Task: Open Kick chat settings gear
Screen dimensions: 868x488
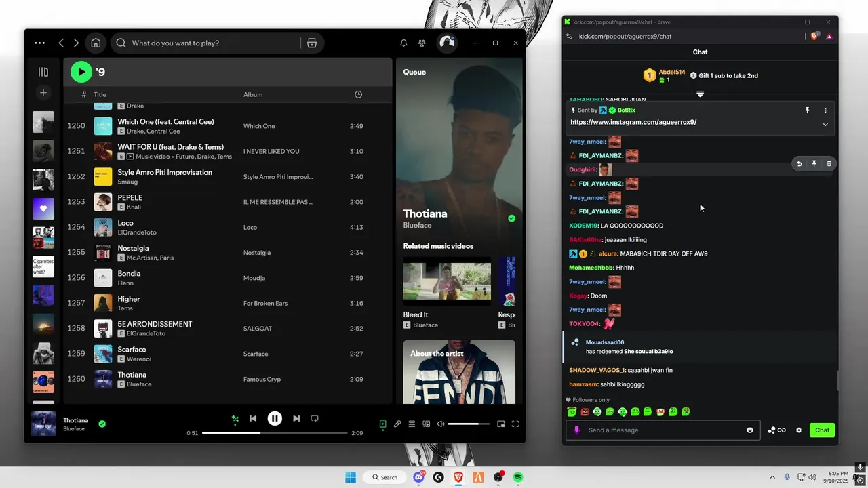Action: 799,430
